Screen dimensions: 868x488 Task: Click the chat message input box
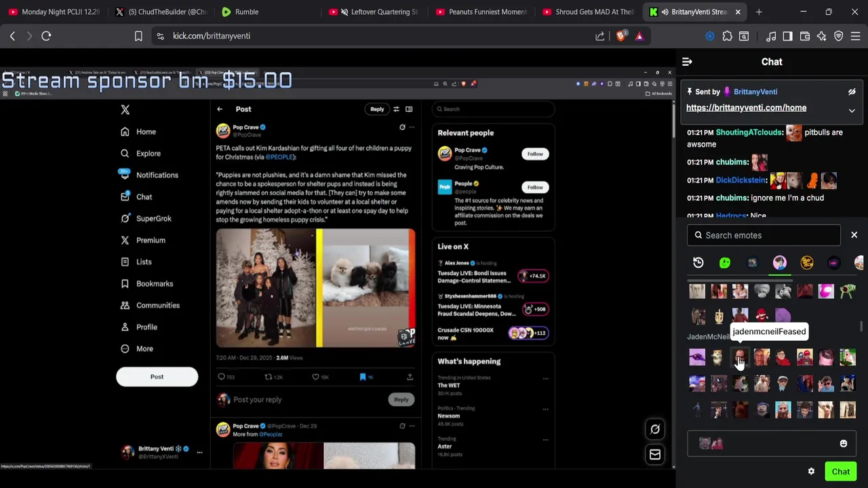pyautogui.click(x=772, y=444)
